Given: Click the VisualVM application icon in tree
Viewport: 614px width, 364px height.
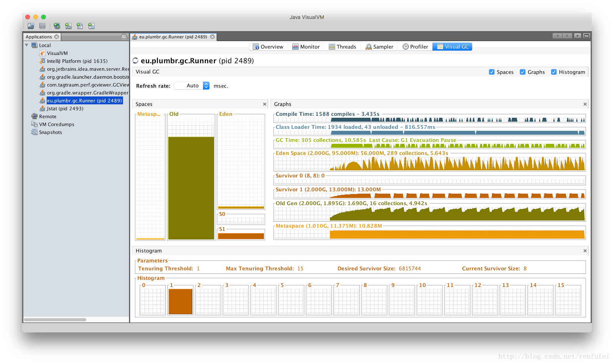Looking at the screenshot, I should [42, 53].
